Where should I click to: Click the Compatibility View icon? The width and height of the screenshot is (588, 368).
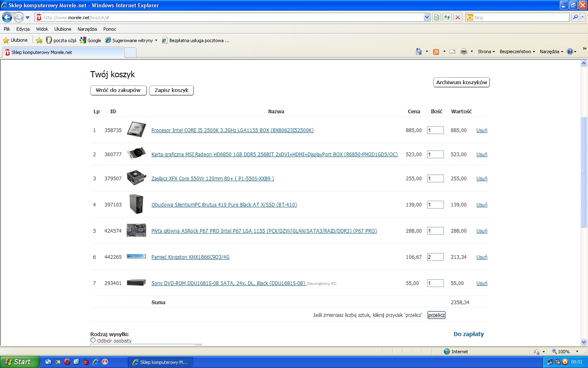click(437, 17)
